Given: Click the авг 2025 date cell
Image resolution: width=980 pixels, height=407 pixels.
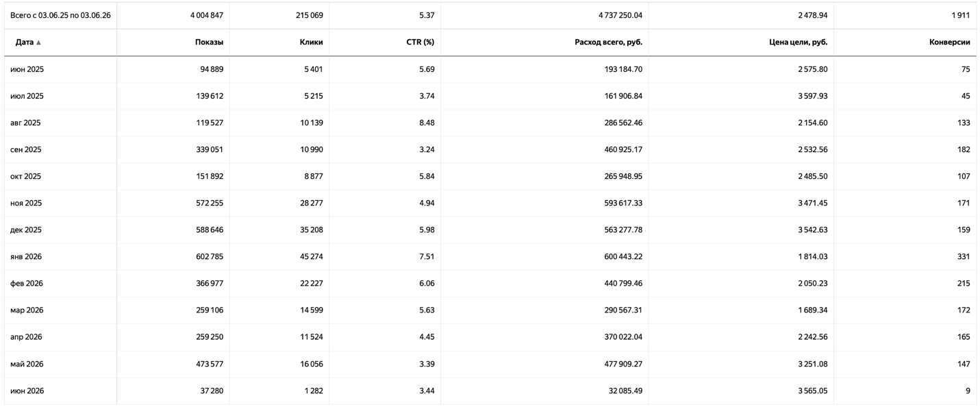Looking at the screenshot, I should (x=26, y=123).
